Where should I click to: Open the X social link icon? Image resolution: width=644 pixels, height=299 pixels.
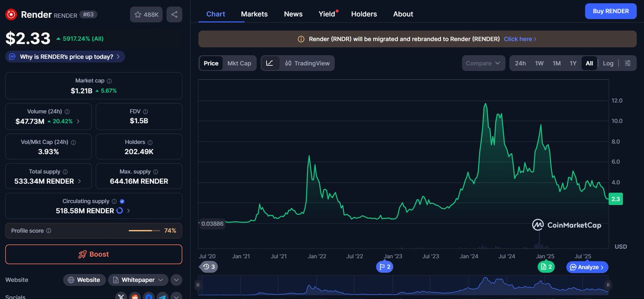point(121,296)
